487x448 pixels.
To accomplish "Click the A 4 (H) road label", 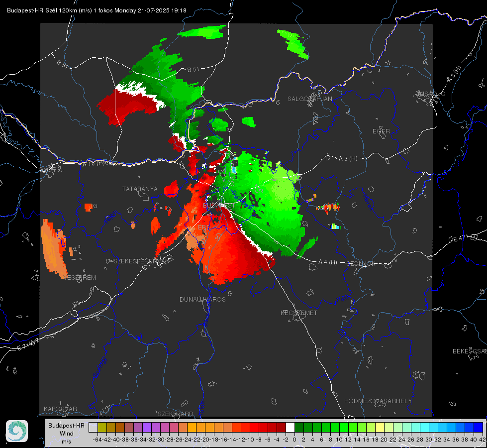I will [328, 262].
